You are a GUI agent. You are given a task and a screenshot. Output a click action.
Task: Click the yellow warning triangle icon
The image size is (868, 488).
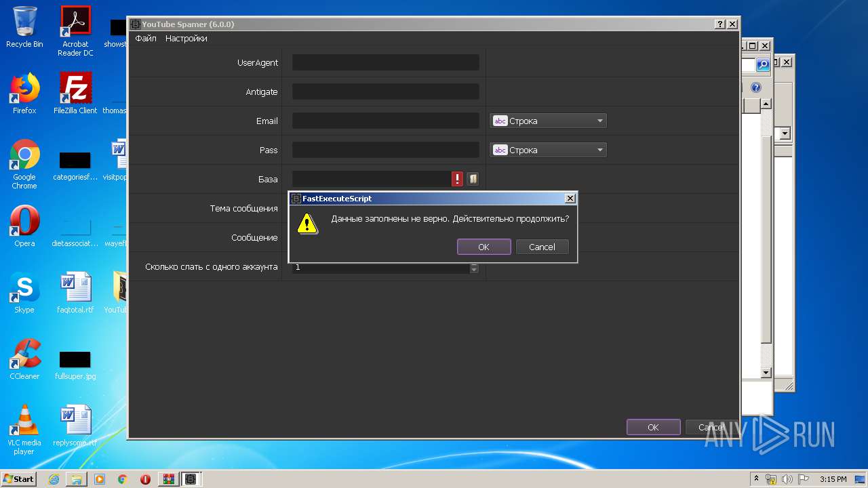point(307,224)
